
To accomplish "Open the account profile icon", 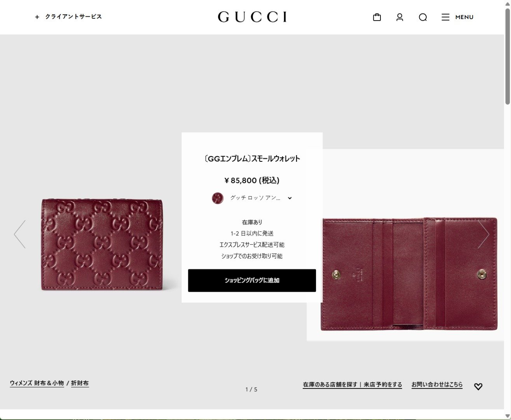I will [399, 17].
